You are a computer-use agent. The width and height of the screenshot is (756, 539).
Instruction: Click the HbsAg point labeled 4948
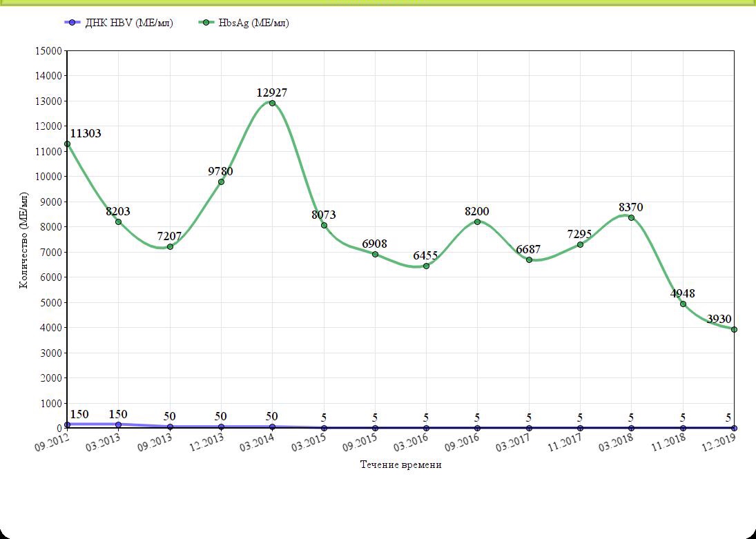pyautogui.click(x=683, y=304)
